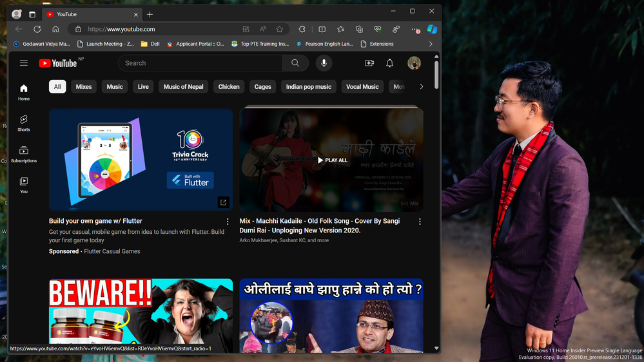
Task: Select the Music filter chip
Action: [x=115, y=86]
